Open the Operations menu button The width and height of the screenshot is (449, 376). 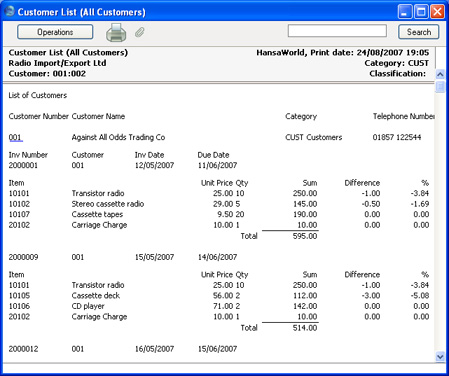coord(55,32)
